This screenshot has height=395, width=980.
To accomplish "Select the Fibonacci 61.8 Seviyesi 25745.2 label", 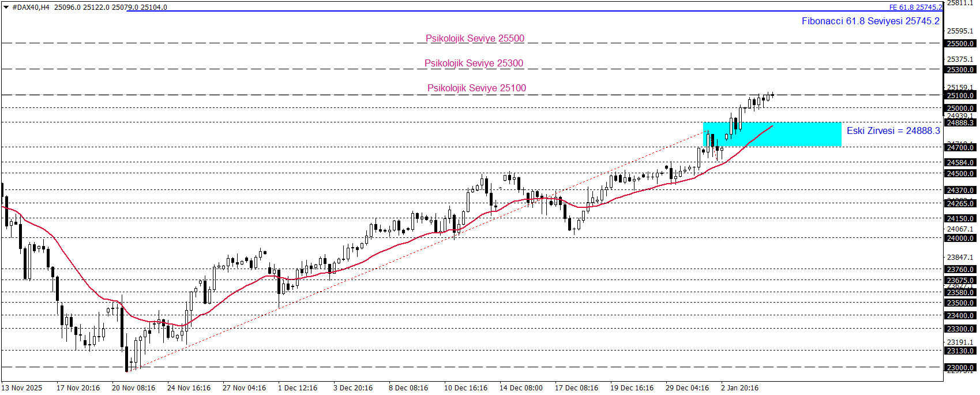I will tap(870, 21).
